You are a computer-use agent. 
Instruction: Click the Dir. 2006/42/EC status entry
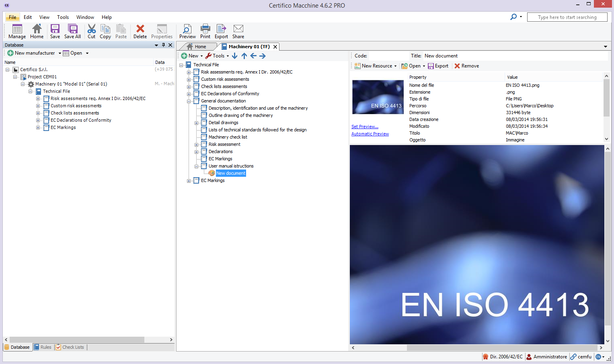coord(503,357)
